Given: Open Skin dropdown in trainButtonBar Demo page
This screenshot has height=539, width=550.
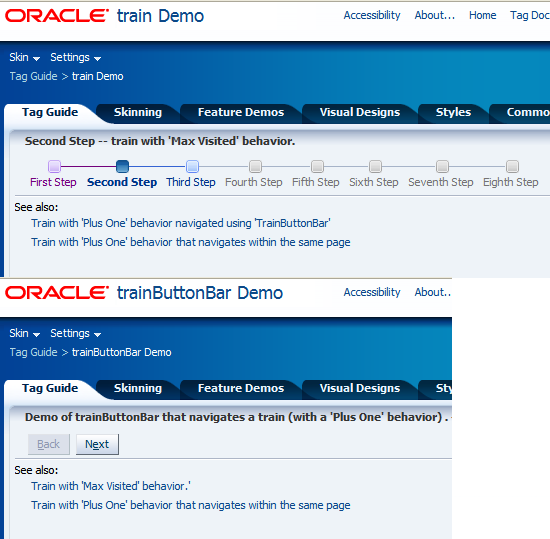Looking at the screenshot, I should pyautogui.click(x=25, y=333).
